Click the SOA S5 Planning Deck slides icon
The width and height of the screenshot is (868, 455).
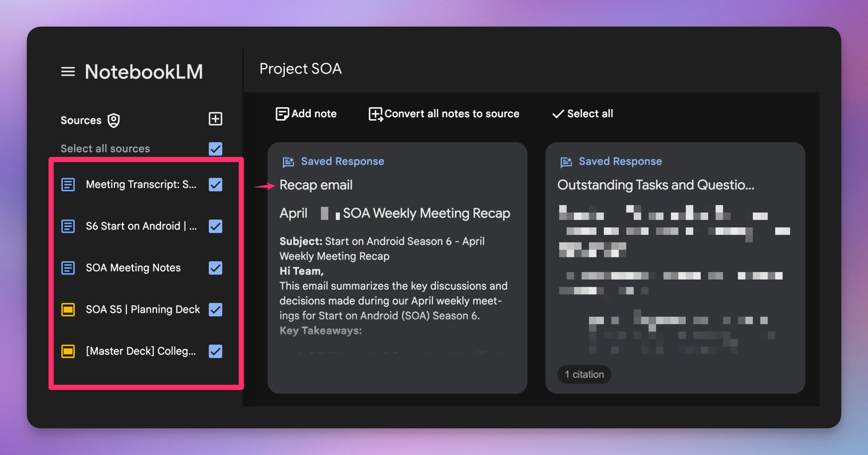click(68, 309)
